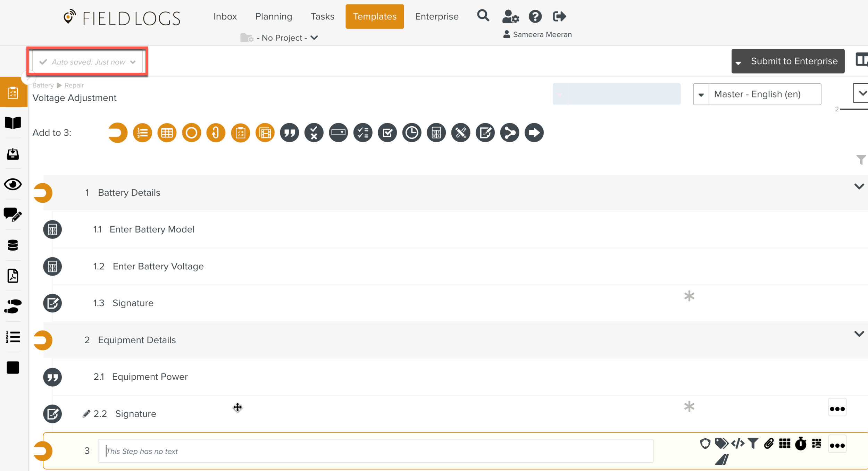Add a share/branch step
The width and height of the screenshot is (868, 471).
pos(510,133)
